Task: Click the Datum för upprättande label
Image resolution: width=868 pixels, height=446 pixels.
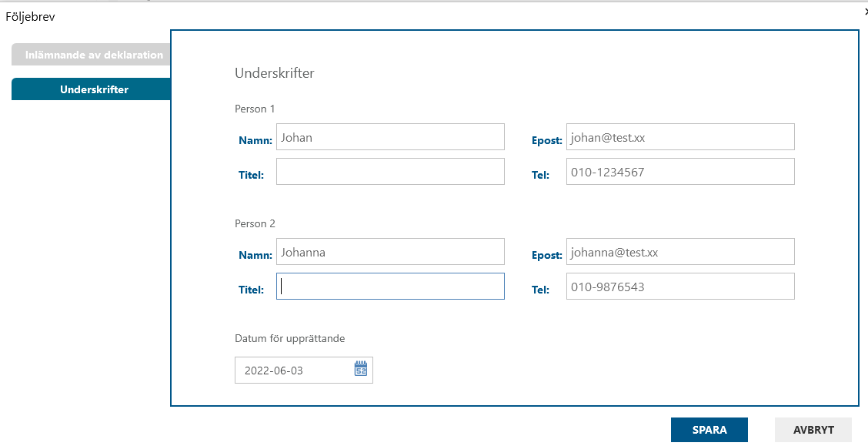Action: [x=289, y=338]
